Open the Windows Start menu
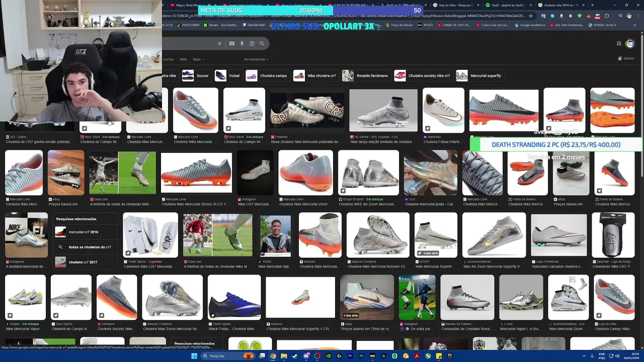 (x=194, y=356)
